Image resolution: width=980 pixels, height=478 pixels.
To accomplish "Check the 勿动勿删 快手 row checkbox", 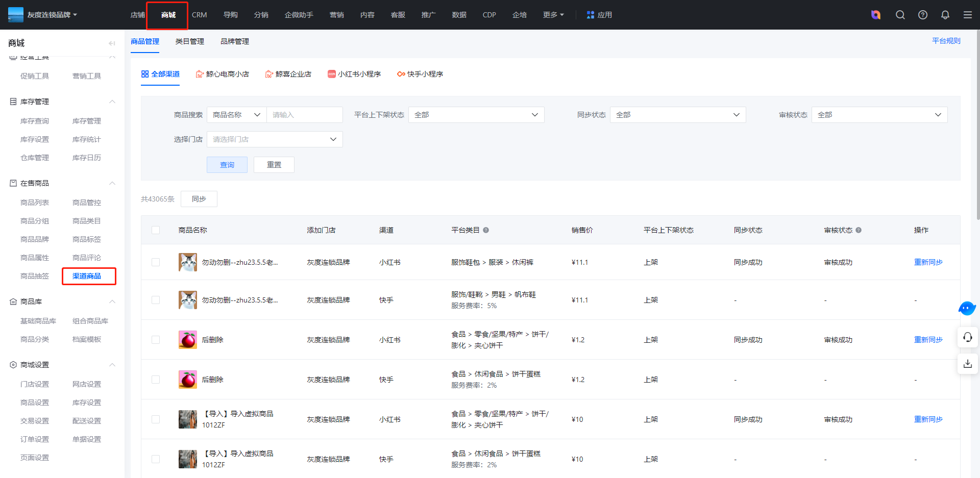I will pyautogui.click(x=156, y=300).
